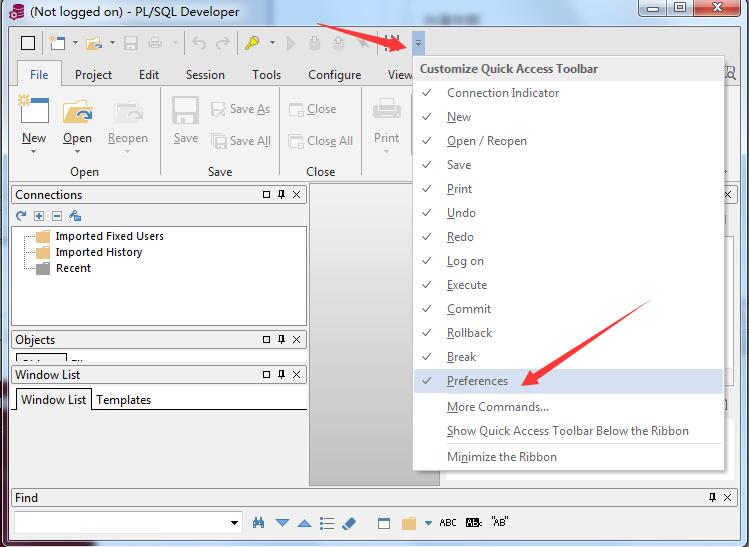749x547 pixels.
Task: Click the binoculars Find icon
Action: [x=259, y=523]
